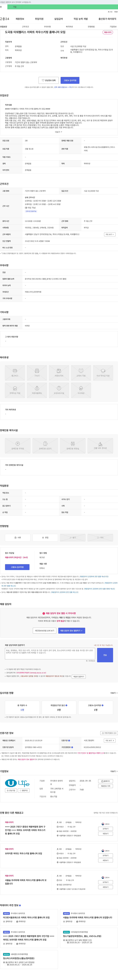Click the 주택자금 지원 welfare icon
Viewport: 118px width, 980px height.
click(x=15, y=390)
